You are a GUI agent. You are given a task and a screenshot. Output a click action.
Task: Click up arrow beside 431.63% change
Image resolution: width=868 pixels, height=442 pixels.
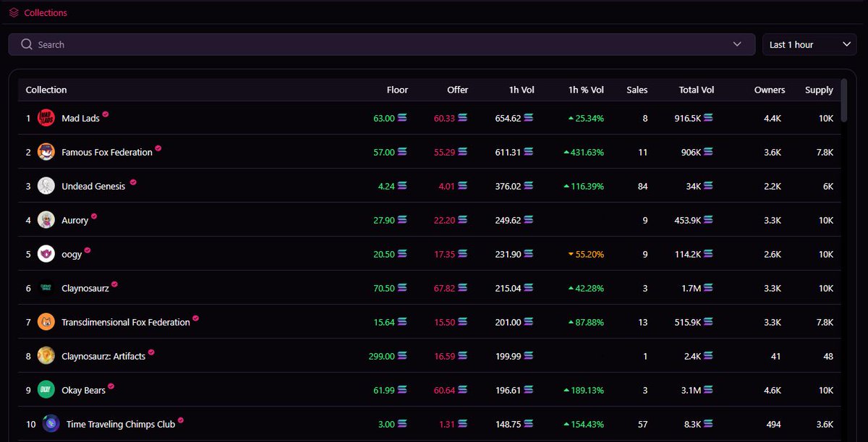click(566, 153)
